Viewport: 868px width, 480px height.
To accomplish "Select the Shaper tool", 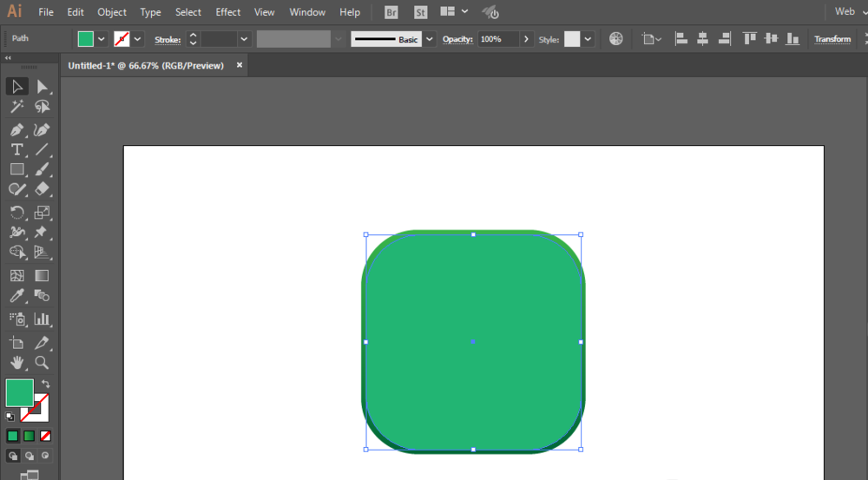I will 17,189.
